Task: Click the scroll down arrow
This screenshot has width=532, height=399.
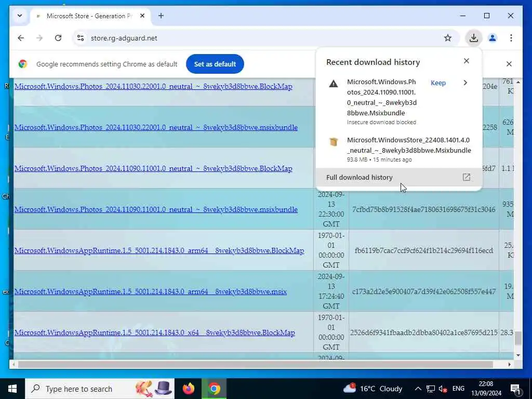Action: [x=518, y=355]
